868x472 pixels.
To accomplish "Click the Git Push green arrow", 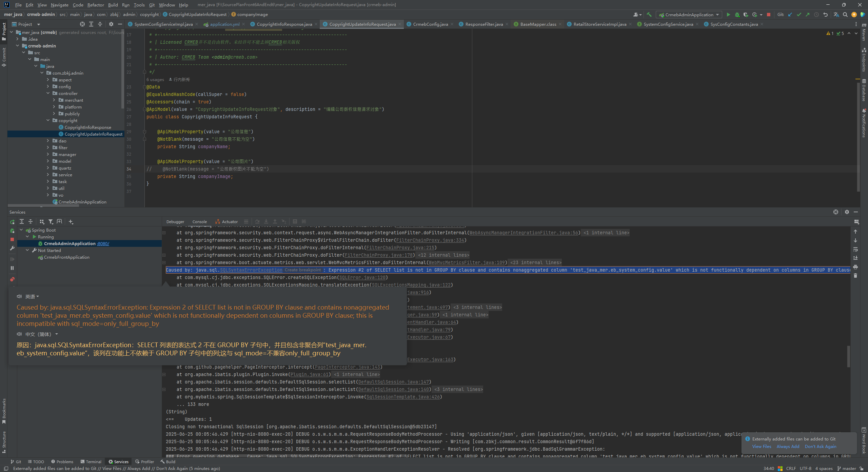I will click(807, 15).
